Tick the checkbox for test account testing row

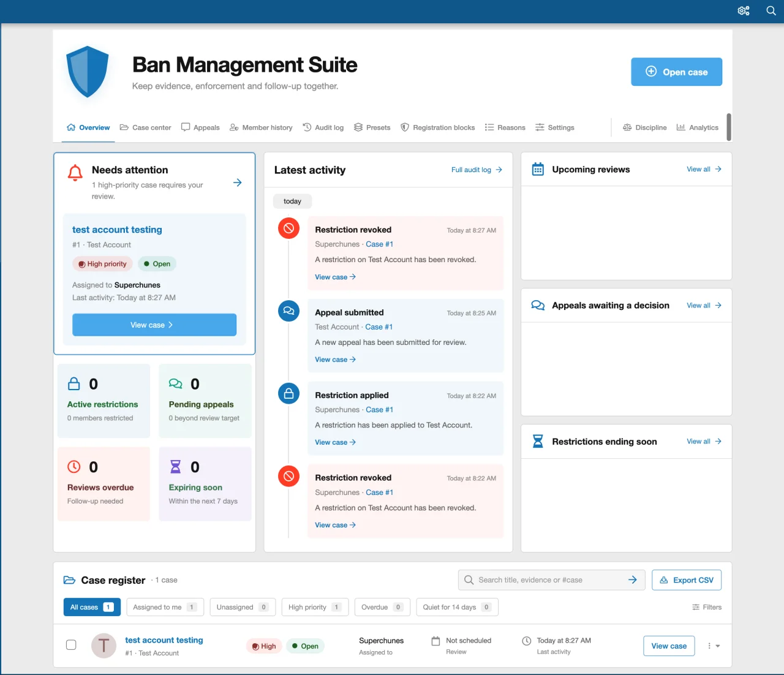71,645
